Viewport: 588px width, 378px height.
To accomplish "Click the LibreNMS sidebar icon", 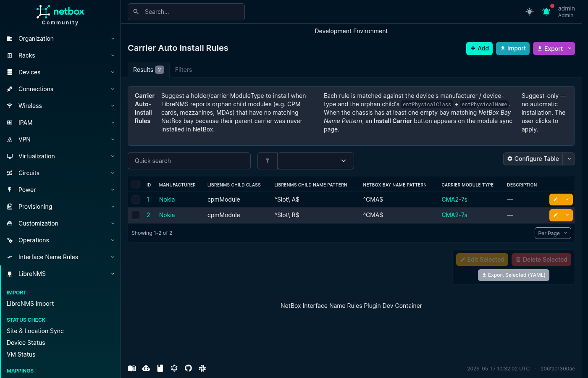I will (10, 274).
